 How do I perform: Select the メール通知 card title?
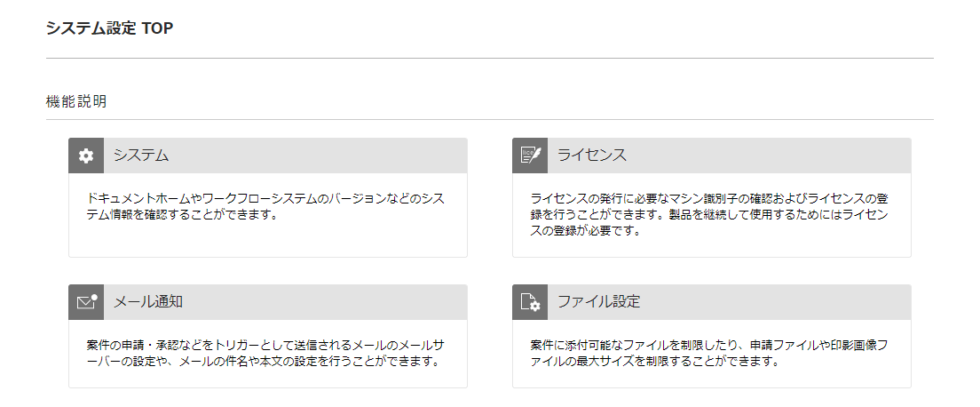click(148, 302)
